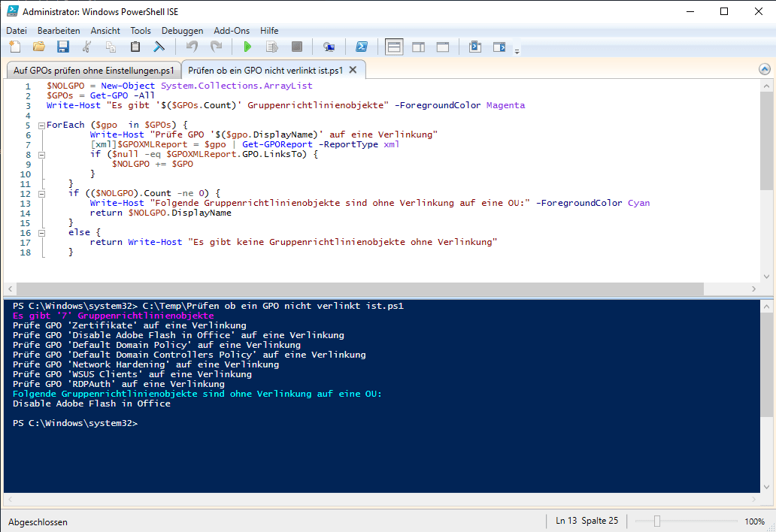Viewport: 776px width, 532px height.
Task: Launch PowerShell.exe with the blue console icon
Action: click(x=361, y=47)
